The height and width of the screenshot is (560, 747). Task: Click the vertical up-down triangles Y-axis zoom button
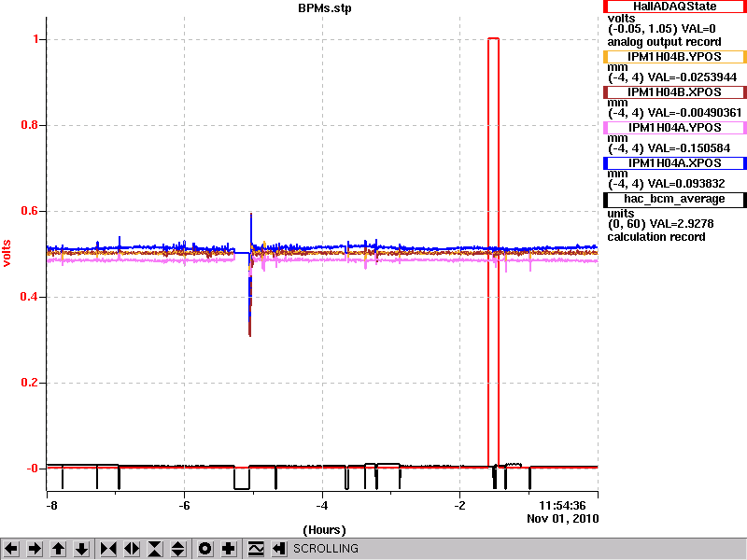pos(178,549)
